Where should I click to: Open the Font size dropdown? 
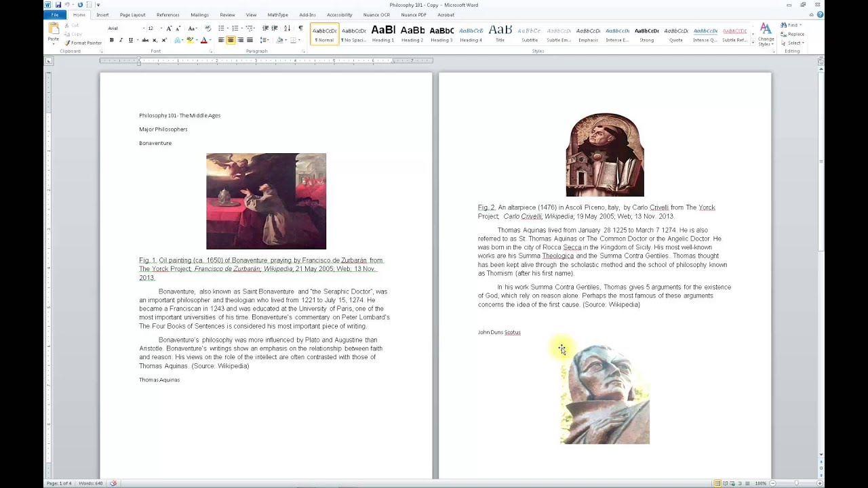pos(153,28)
